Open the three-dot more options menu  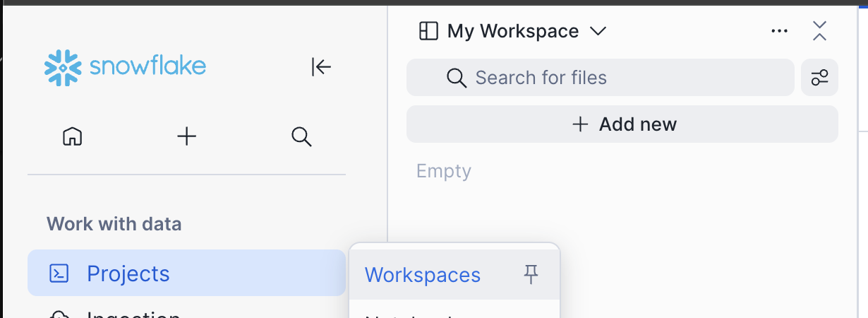click(779, 31)
